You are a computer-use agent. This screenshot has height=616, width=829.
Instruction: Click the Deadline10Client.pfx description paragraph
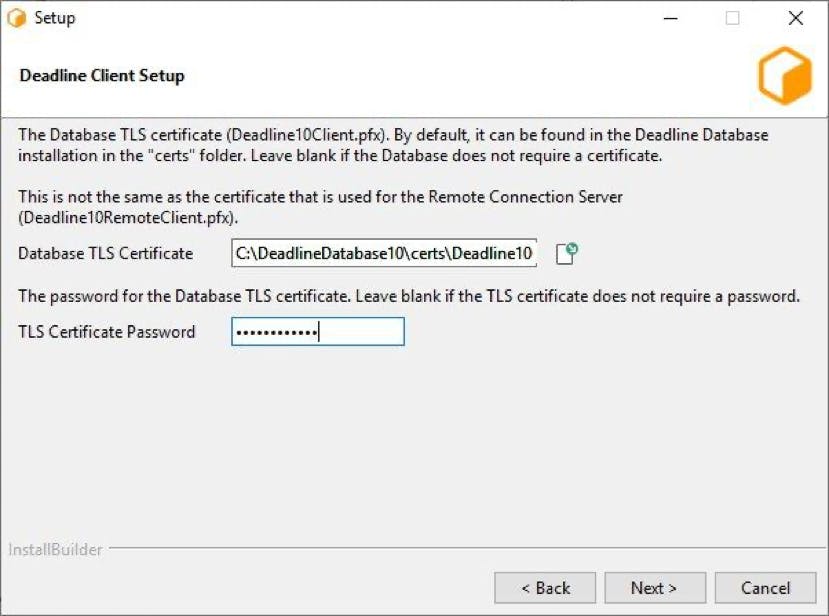[x=393, y=145]
